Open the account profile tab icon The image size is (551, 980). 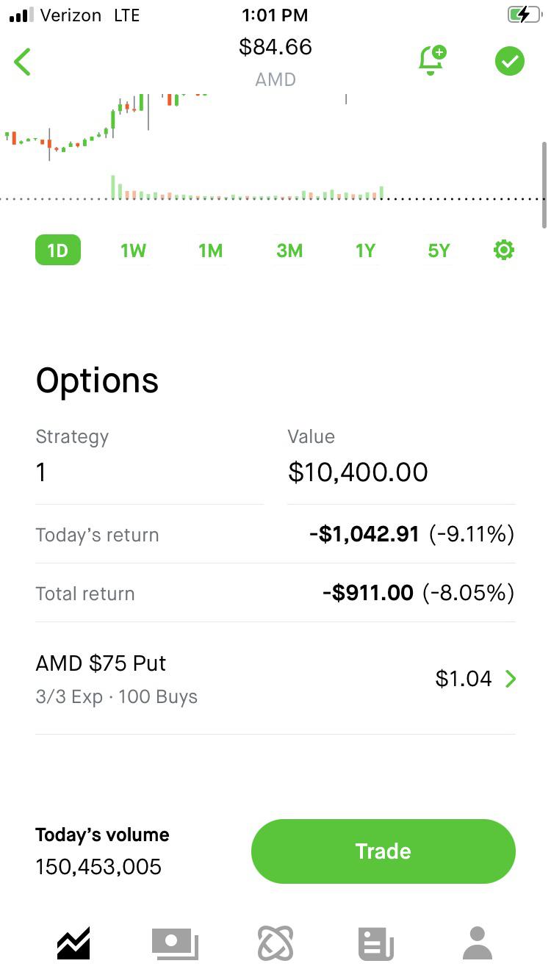[x=478, y=943]
